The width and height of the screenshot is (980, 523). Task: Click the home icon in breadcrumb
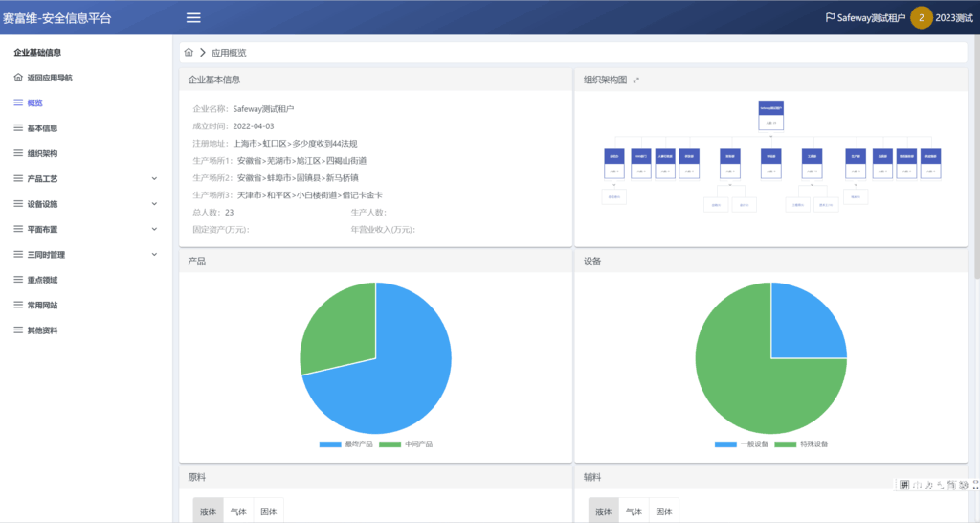(189, 52)
